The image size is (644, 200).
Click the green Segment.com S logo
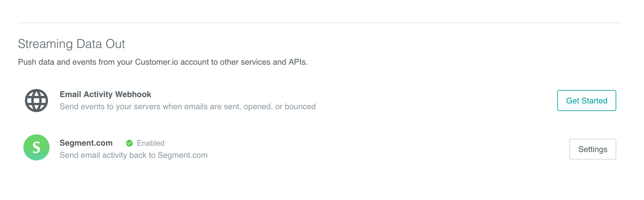click(x=36, y=147)
